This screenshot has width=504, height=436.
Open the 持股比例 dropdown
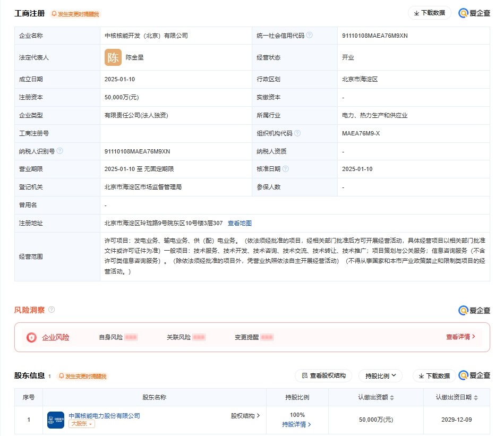click(x=380, y=376)
